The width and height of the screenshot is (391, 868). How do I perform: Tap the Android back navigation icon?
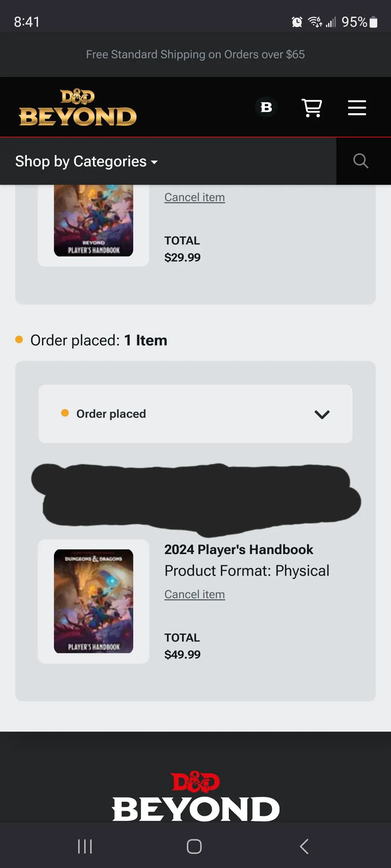click(303, 846)
